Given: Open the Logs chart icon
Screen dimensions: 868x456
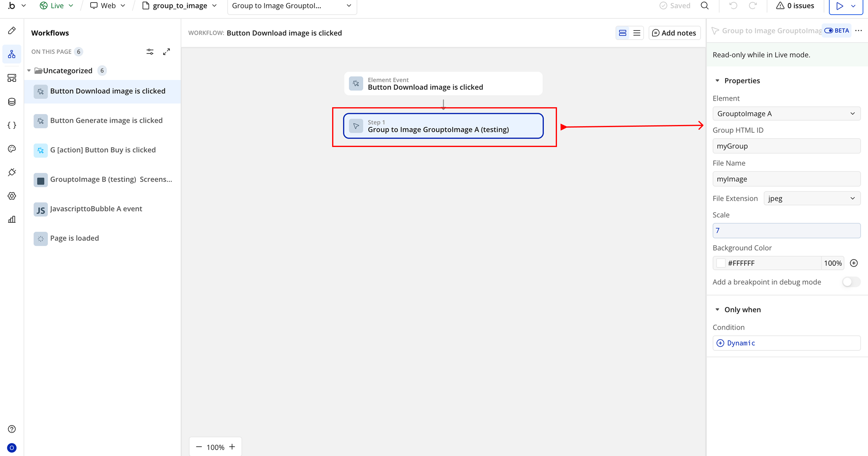Looking at the screenshot, I should (x=12, y=220).
